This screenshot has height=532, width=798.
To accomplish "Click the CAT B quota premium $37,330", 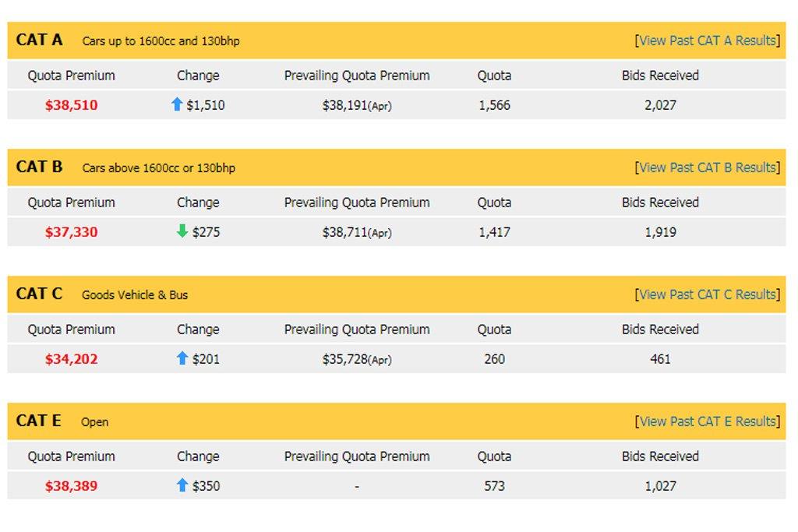I will 71,232.
